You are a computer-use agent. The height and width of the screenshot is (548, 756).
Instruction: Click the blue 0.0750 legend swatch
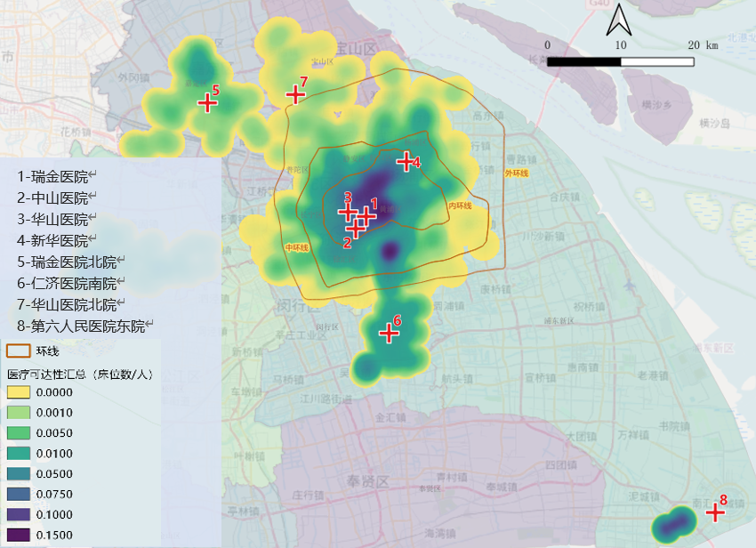(19, 494)
